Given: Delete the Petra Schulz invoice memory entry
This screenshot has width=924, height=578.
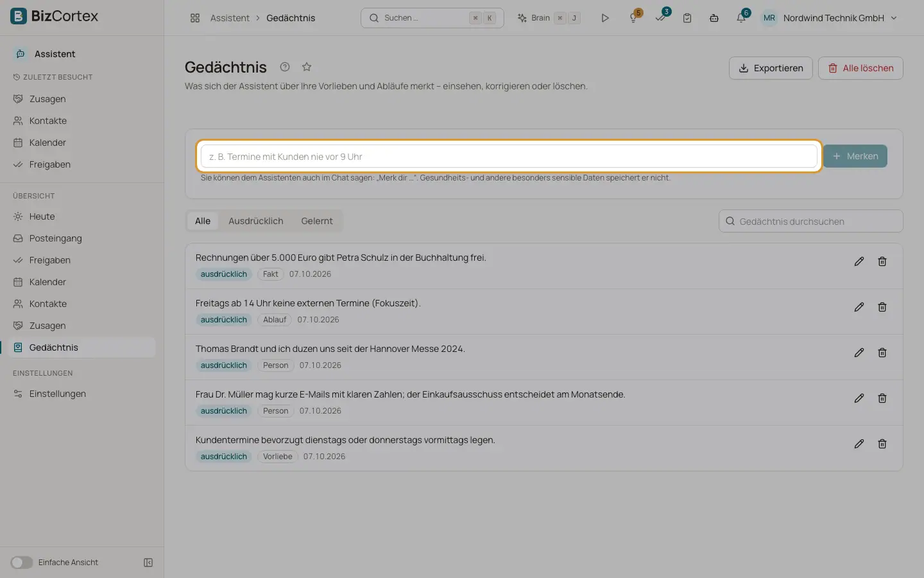Looking at the screenshot, I should coord(882,261).
